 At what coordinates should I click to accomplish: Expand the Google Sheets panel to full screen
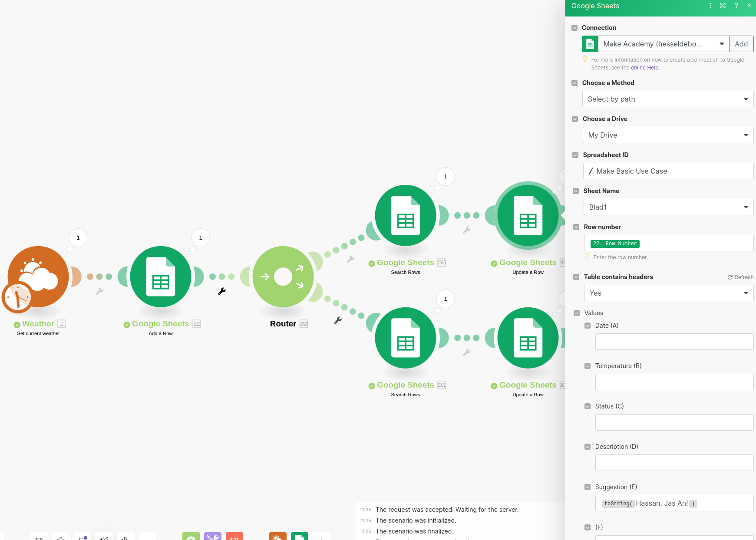point(723,6)
